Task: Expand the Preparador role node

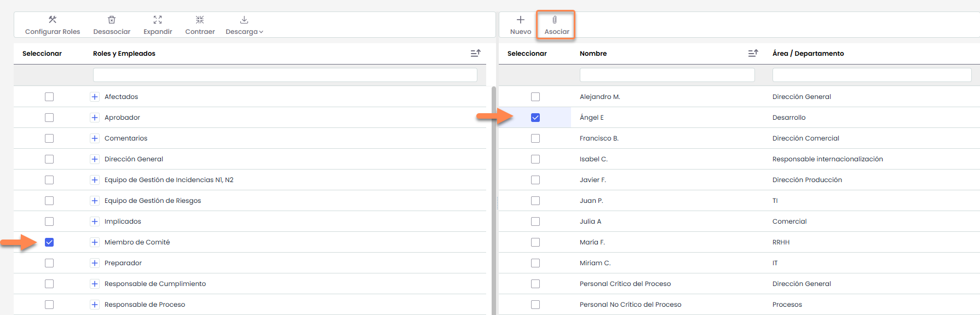Action: point(95,263)
